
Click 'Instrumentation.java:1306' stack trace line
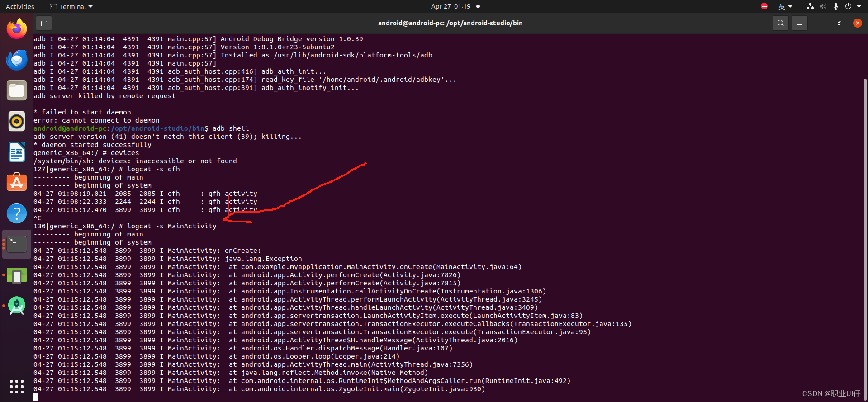tap(290, 291)
